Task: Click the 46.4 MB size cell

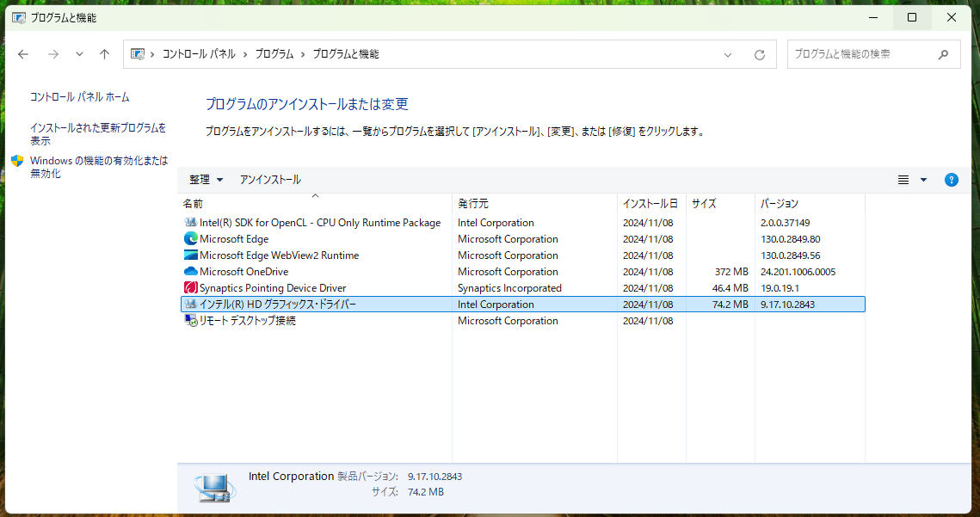Action: click(730, 287)
